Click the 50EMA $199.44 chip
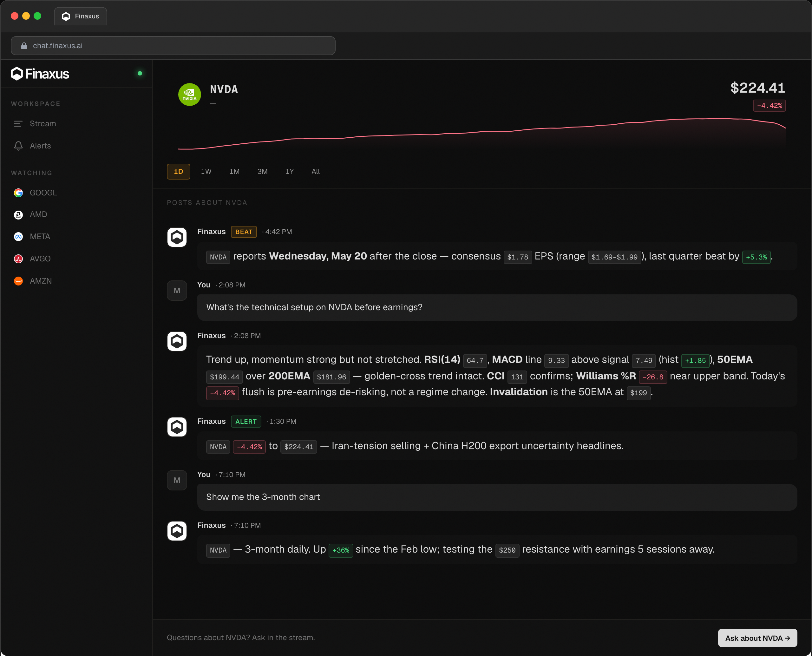The width and height of the screenshot is (812, 656). tap(225, 377)
